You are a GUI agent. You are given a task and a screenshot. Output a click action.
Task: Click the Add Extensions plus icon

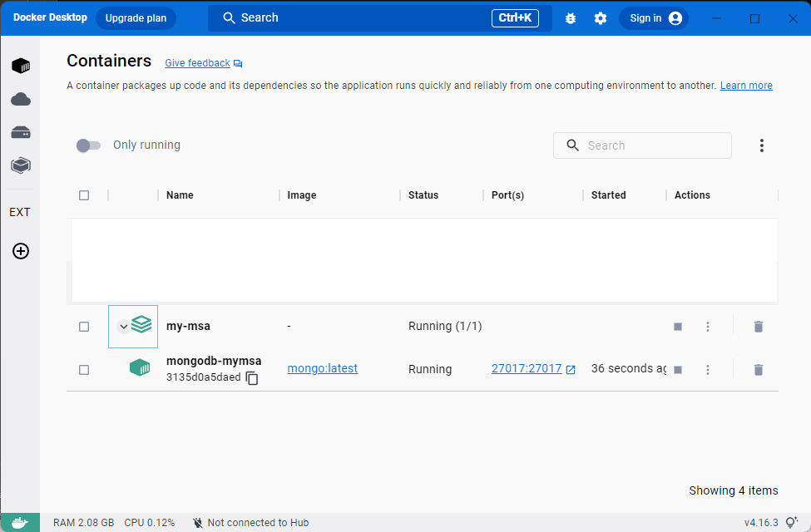coord(21,251)
